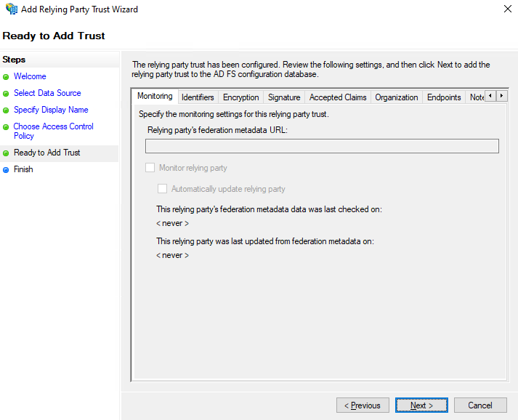Enable Automatically update relying party checkbox
Image resolution: width=518 pixels, height=420 pixels.
(163, 189)
